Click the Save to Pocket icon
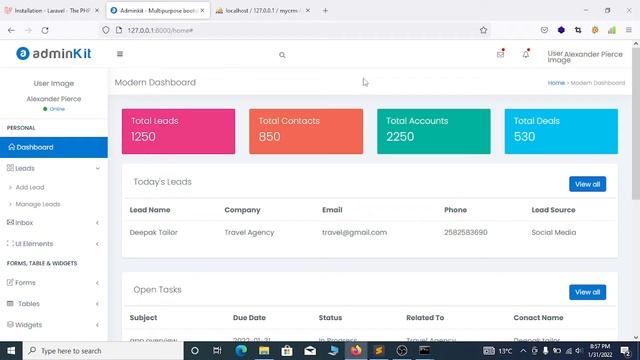Screen dimensions: 640x360 click(544, 30)
